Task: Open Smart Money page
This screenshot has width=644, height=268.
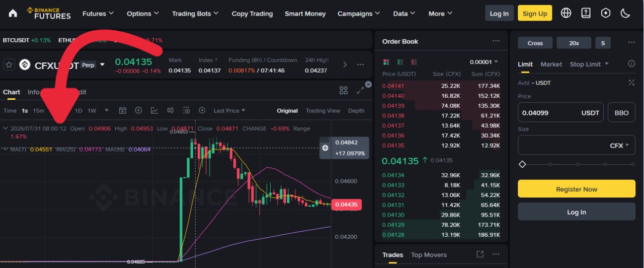Action: coord(305,14)
